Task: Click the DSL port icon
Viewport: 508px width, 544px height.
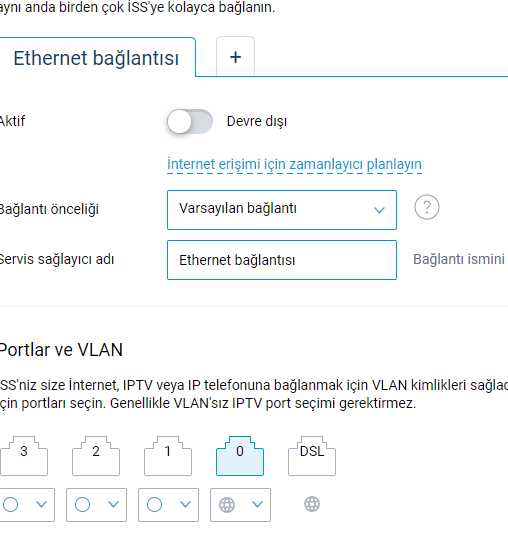Action: [x=312, y=456]
